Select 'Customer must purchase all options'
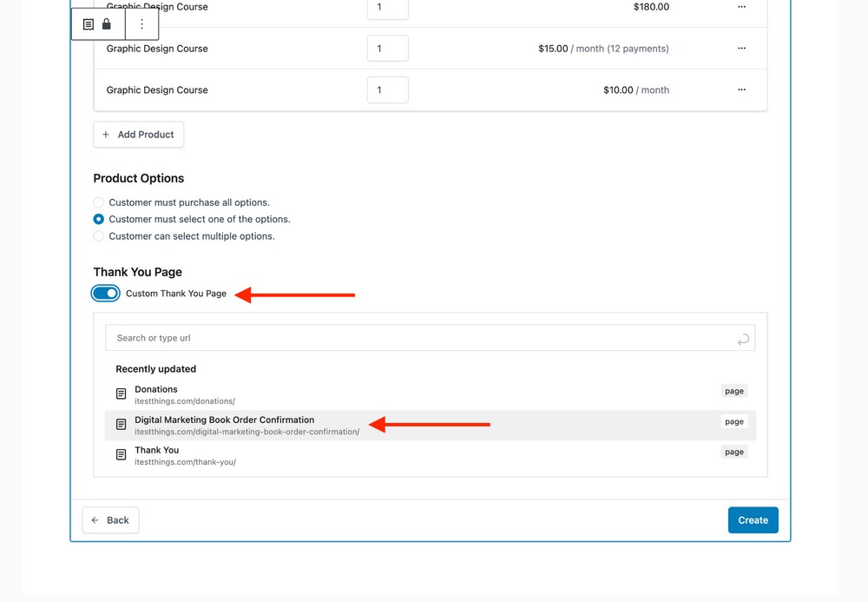Image resolution: width=868 pixels, height=602 pixels. 99,202
